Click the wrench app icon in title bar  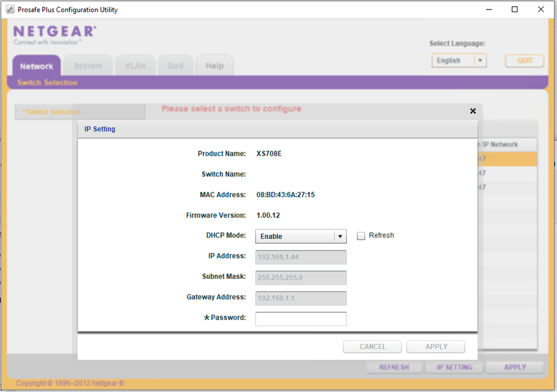click(x=10, y=9)
